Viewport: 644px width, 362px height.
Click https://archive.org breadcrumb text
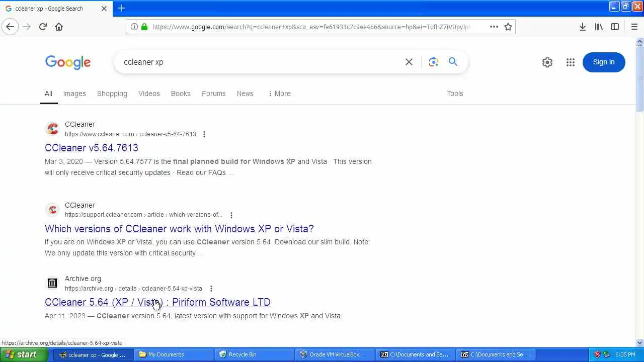point(89,289)
